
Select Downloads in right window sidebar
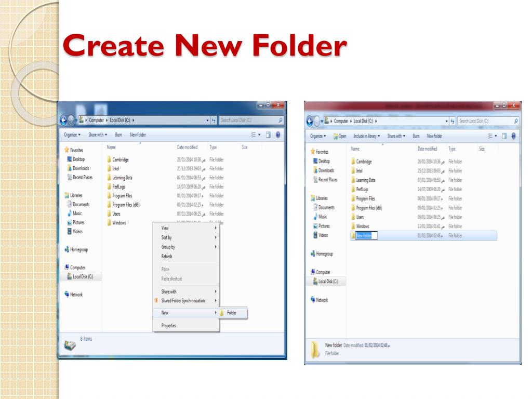pos(323,170)
